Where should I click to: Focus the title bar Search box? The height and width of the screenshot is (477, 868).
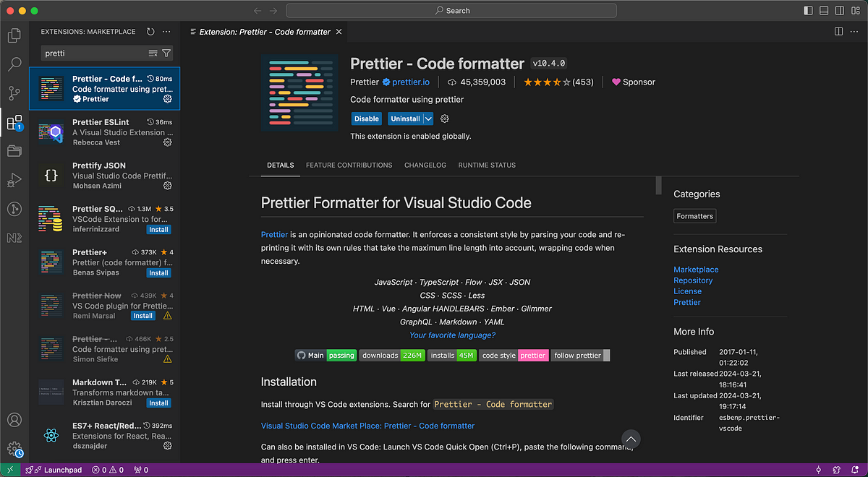click(x=451, y=11)
